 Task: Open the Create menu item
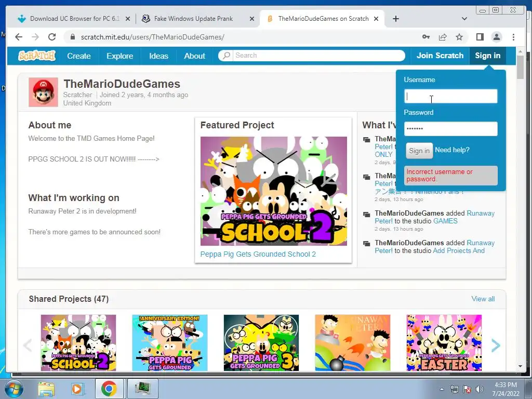(x=79, y=56)
